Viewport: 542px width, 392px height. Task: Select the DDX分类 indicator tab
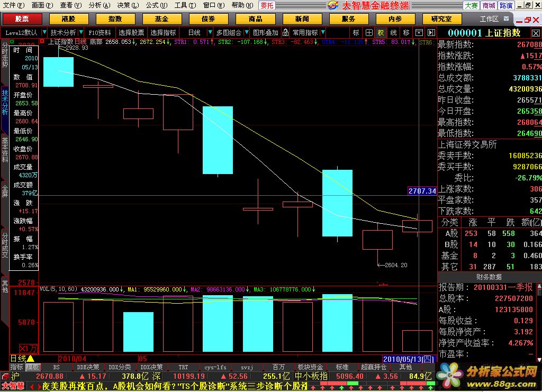120,367
